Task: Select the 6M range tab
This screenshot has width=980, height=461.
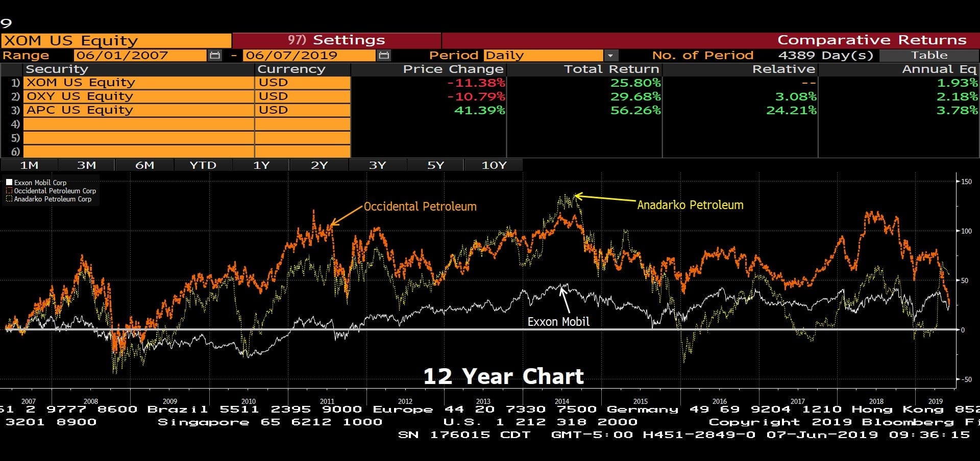Action: pos(144,165)
